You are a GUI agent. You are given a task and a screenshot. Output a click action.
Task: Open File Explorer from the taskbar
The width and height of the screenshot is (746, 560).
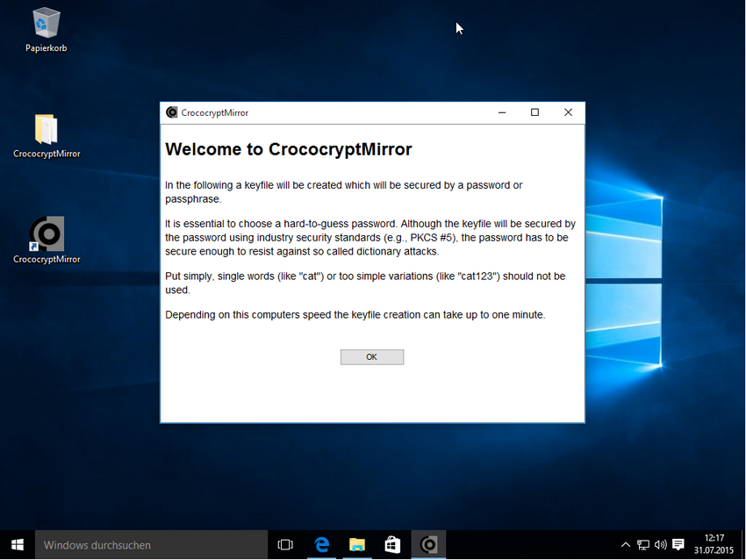[x=357, y=545]
